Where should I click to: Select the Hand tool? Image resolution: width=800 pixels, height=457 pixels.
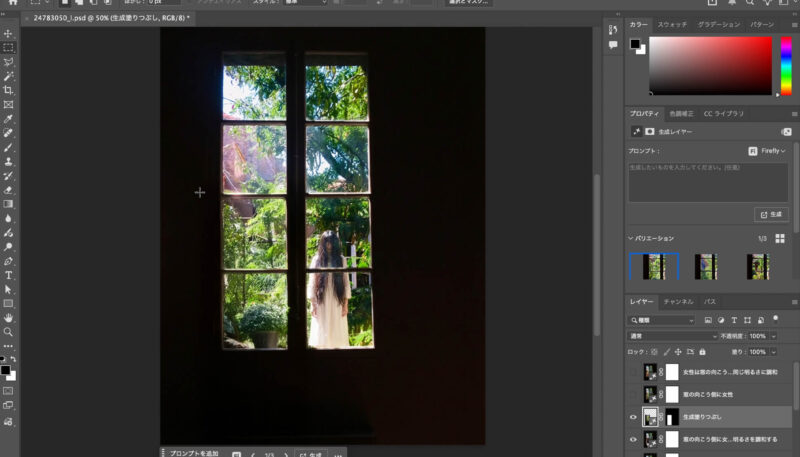click(9, 318)
